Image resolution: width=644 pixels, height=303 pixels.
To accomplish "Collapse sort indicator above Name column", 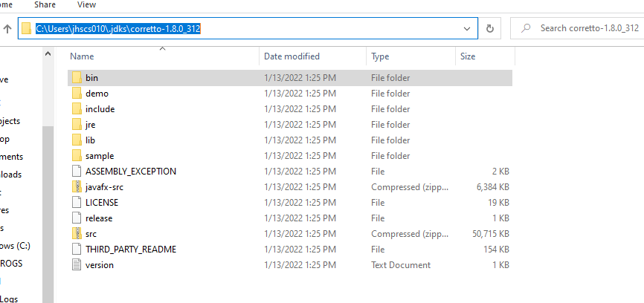I will (163, 49).
